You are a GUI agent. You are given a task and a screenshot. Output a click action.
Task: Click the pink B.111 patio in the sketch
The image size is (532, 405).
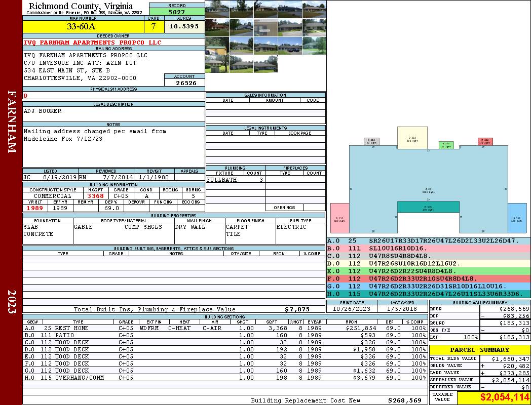coord(339,218)
